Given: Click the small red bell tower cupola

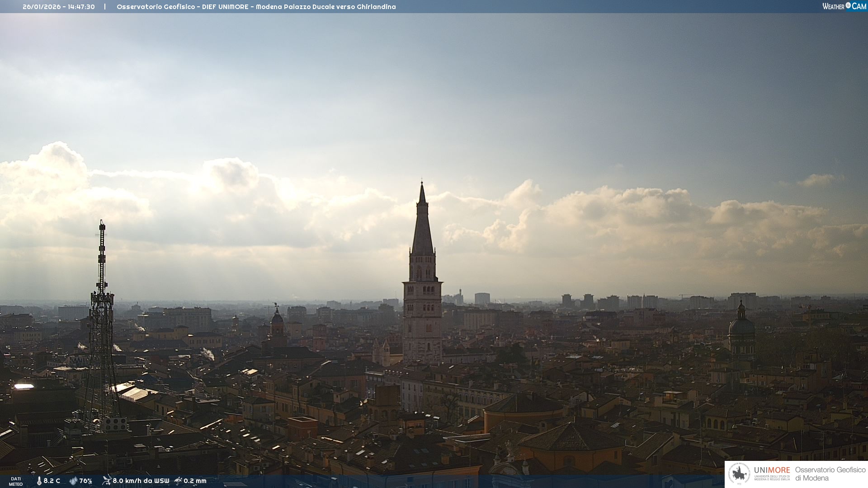Looking at the screenshot, I should [x=277, y=318].
